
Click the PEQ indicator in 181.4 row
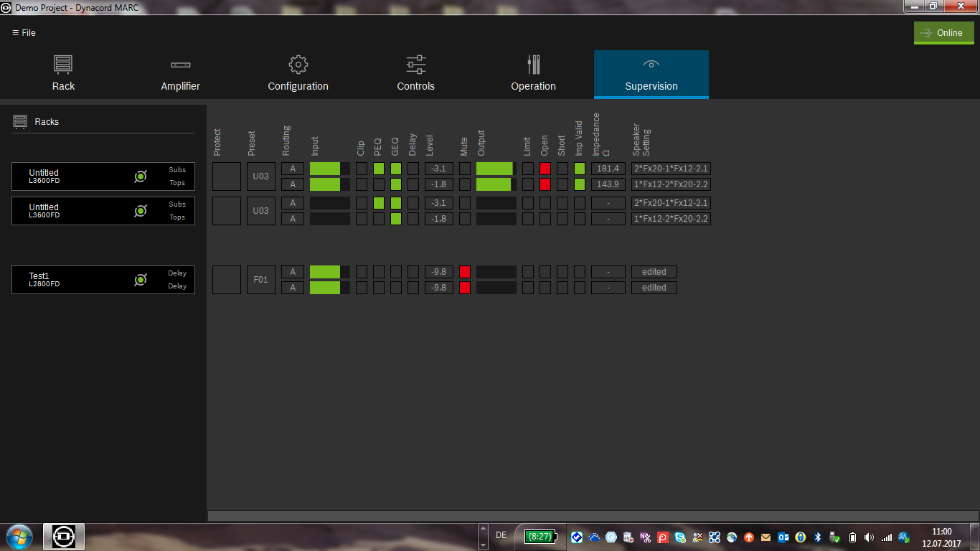point(379,169)
